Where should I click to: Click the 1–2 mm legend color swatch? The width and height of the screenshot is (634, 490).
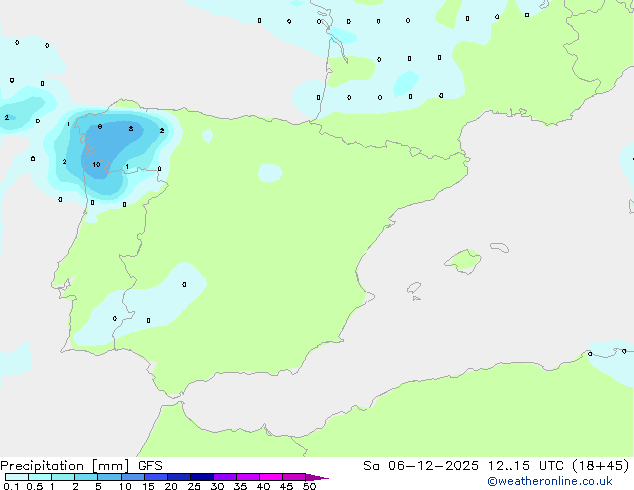[63, 477]
